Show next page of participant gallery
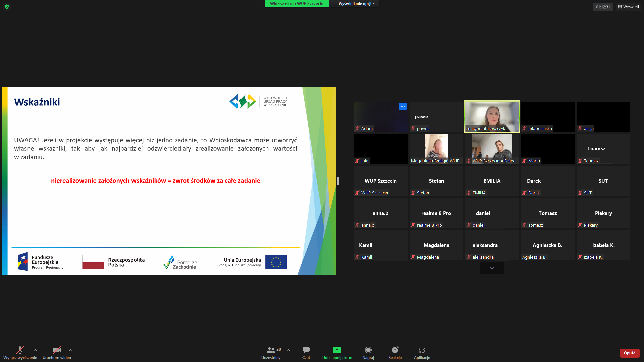Screen dimensions: 644x362 (x=492, y=268)
